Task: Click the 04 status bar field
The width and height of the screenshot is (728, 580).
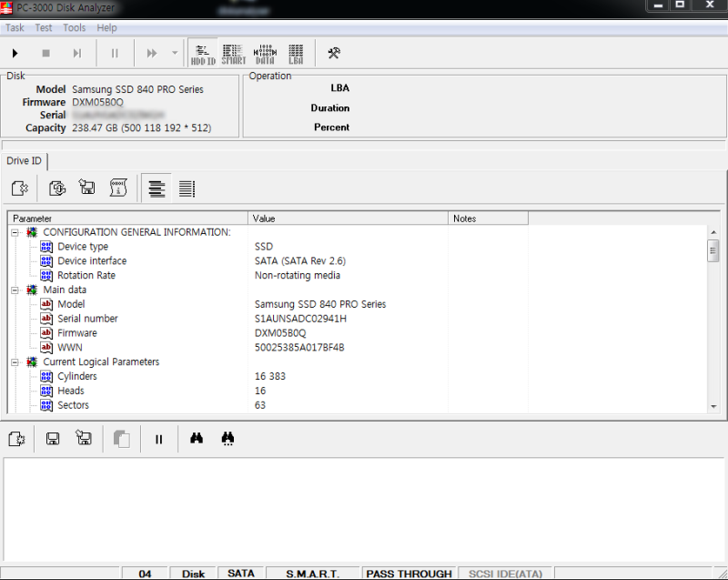Action: [x=145, y=574]
